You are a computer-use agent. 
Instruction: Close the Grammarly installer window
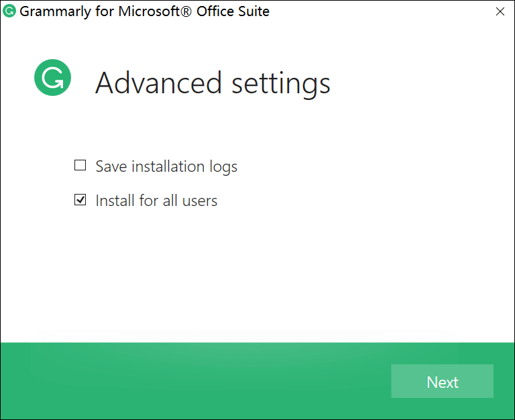coord(500,11)
